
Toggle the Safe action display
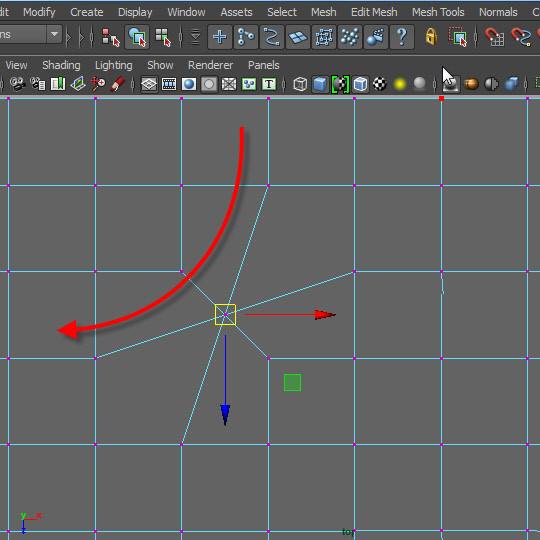249,84
